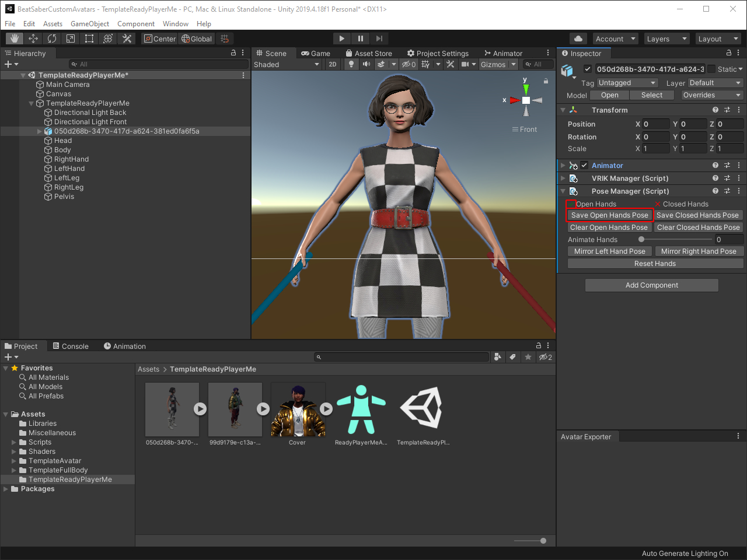This screenshot has height=560, width=747.
Task: Open the Shaded draw mode dropdown
Action: pyautogui.click(x=287, y=64)
